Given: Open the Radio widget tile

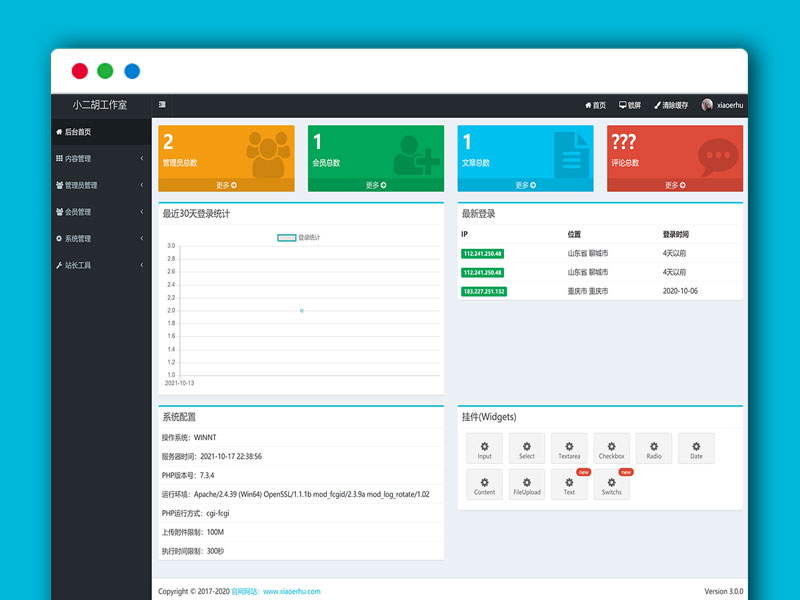Looking at the screenshot, I should click(x=653, y=448).
